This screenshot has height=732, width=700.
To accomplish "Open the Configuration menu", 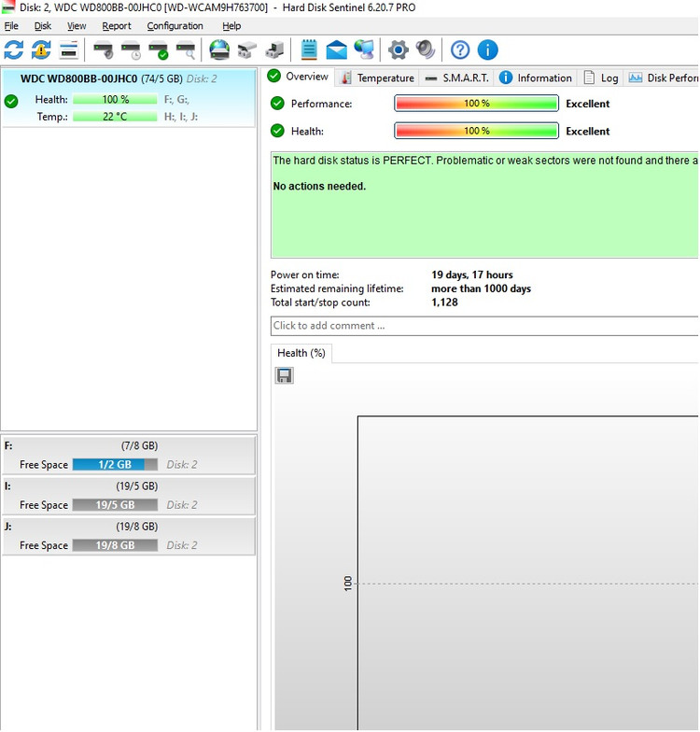I will tap(175, 26).
